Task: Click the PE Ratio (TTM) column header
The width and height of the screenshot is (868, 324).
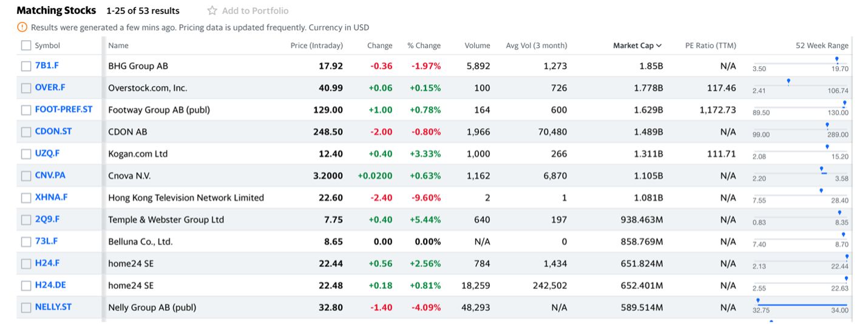Action: (x=710, y=46)
